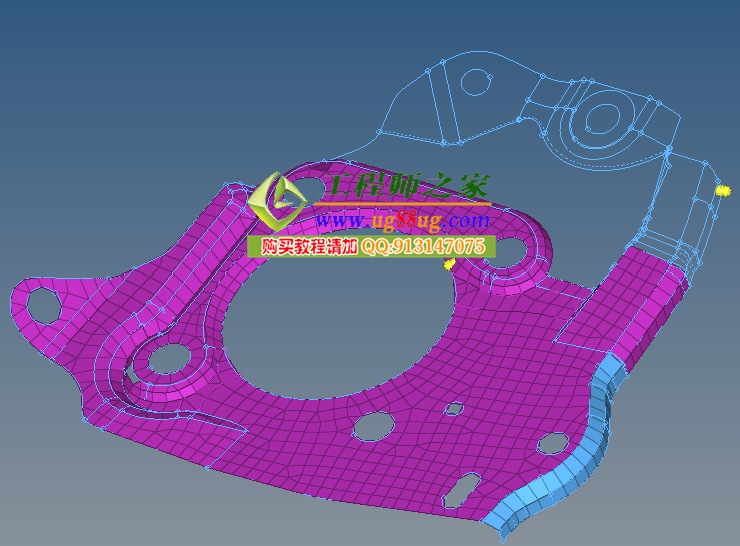Screen dimensions: 740x546
Task: Pick the small diamond-shaped hole
Action: click(454, 407)
